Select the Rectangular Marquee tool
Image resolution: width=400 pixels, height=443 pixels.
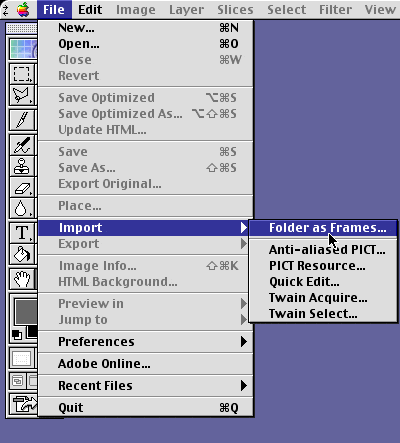tap(22, 74)
